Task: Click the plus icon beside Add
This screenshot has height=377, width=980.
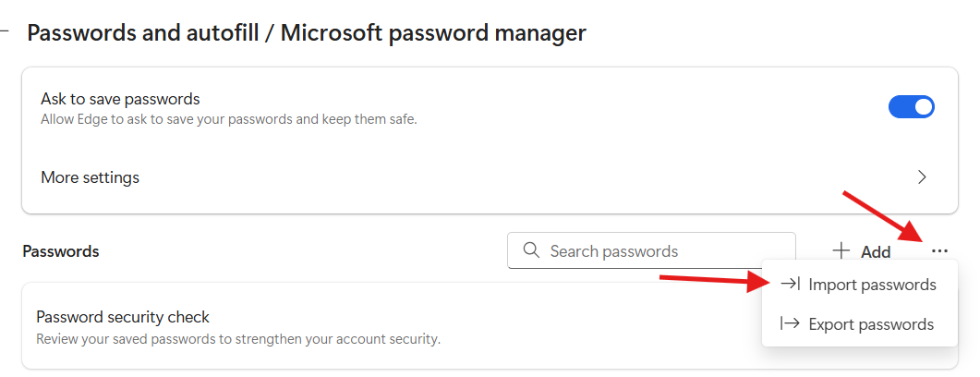Action: tap(841, 250)
